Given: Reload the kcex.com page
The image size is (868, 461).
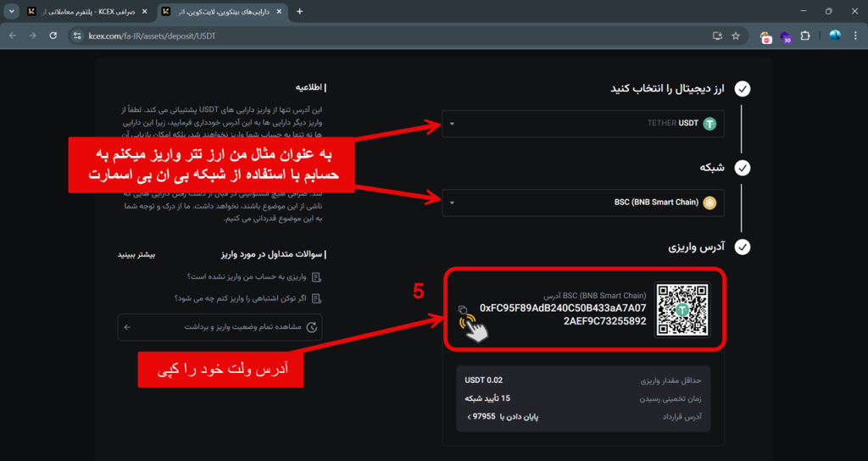Looking at the screenshot, I should pyautogui.click(x=53, y=36).
